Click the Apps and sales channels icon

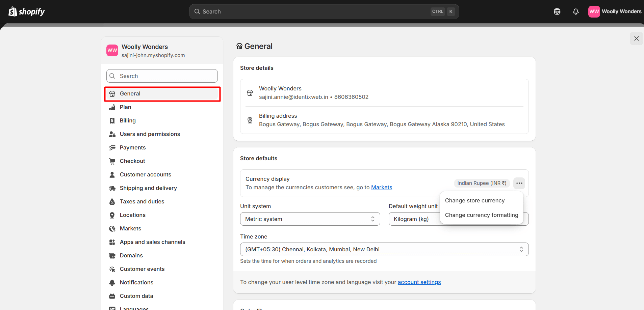(112, 242)
